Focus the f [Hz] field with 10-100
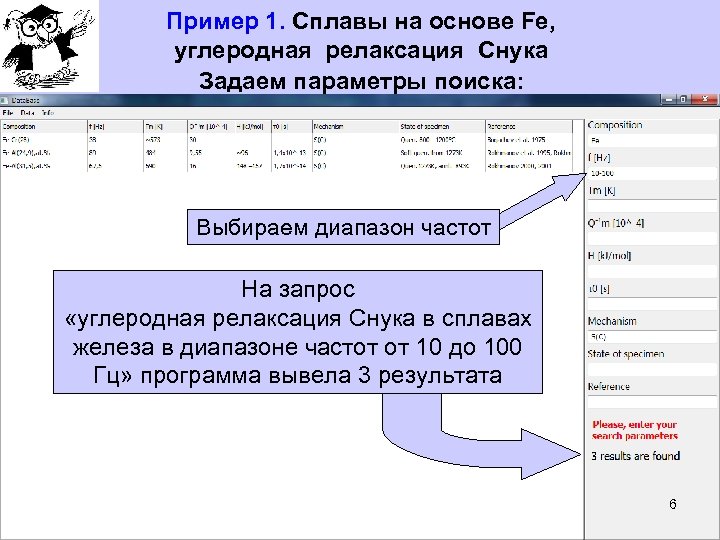Screen dimensions: 720x540 652,173
